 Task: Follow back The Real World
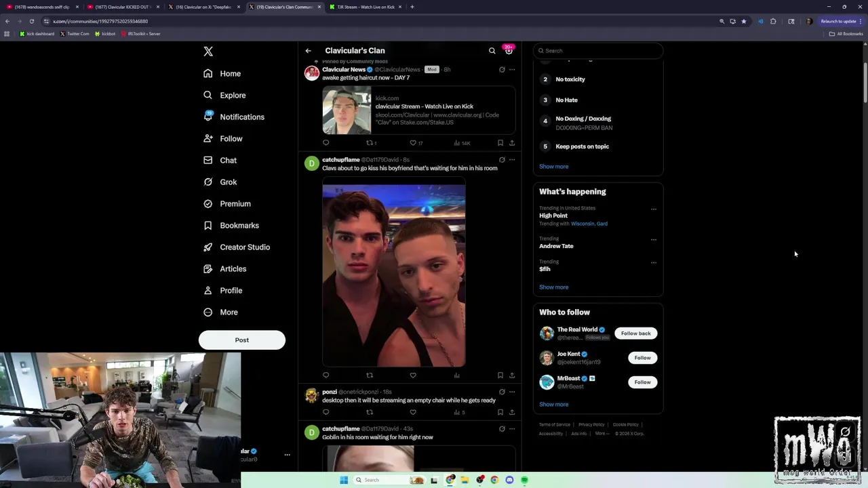636,333
